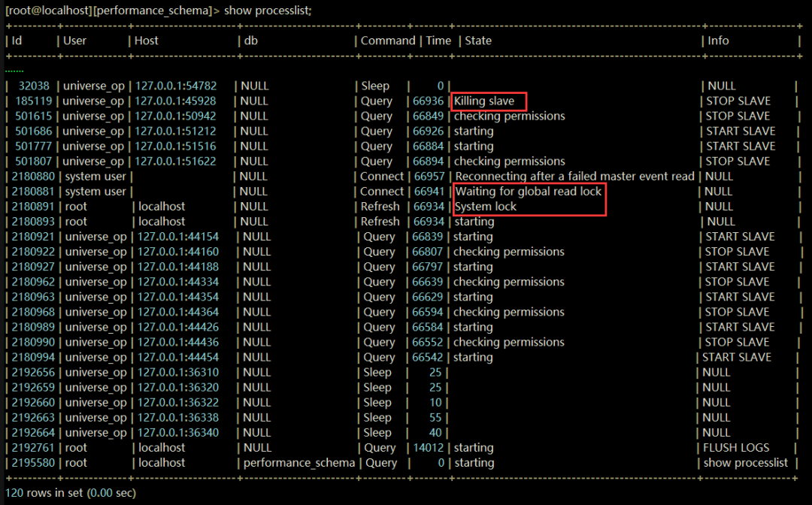Select the 'Command' column header

point(388,41)
